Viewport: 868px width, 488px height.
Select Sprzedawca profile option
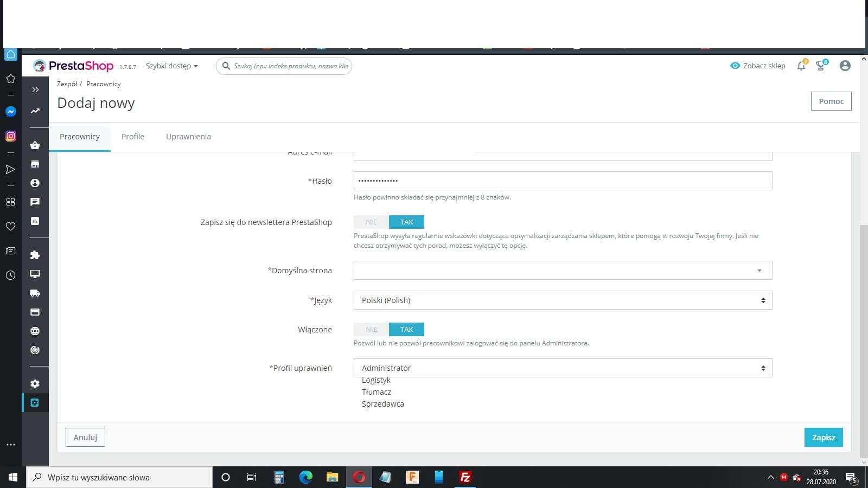pos(383,404)
